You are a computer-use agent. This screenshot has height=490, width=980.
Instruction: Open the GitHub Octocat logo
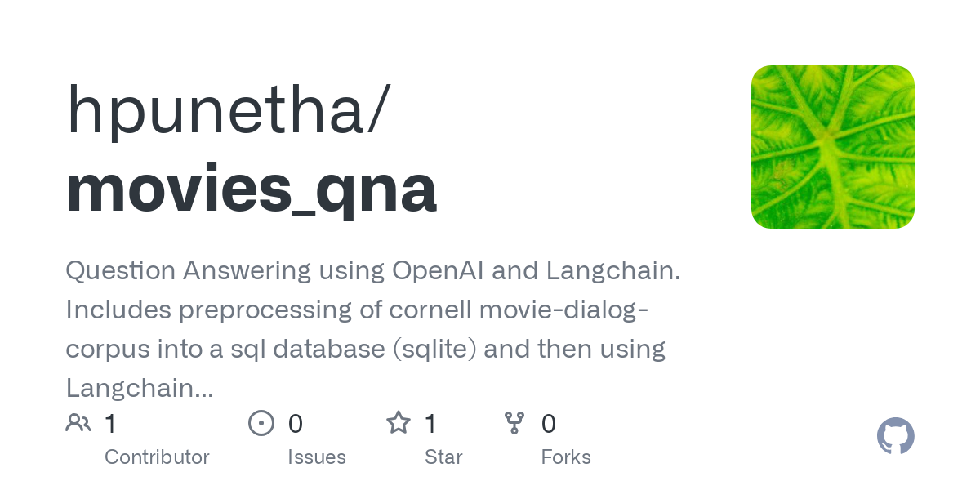point(895,436)
